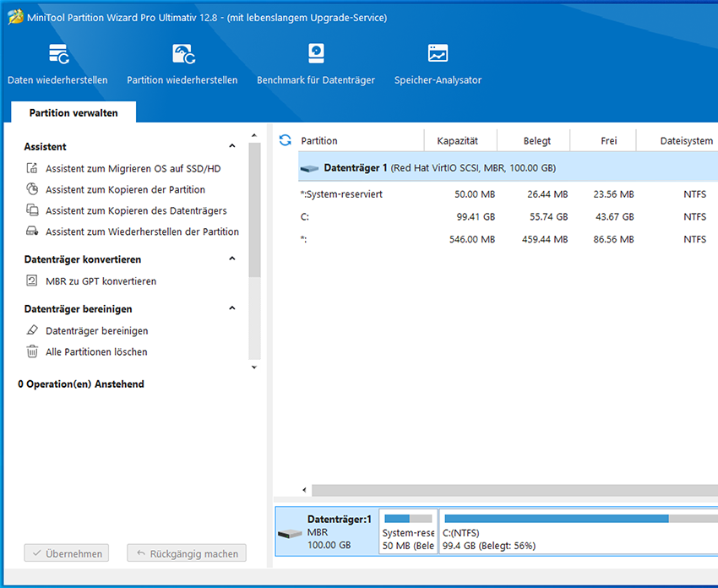This screenshot has height=588, width=718.
Task: Select Assistent zum Kopieren des Datenträgers
Action: point(136,210)
